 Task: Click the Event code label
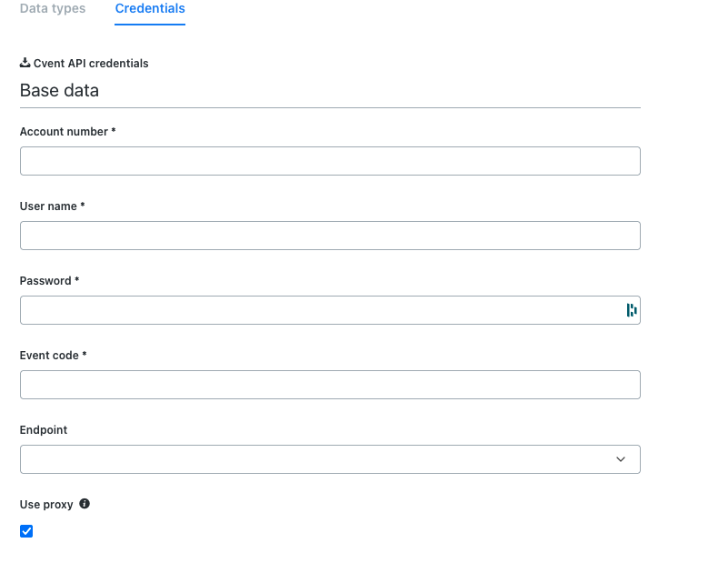53,356
